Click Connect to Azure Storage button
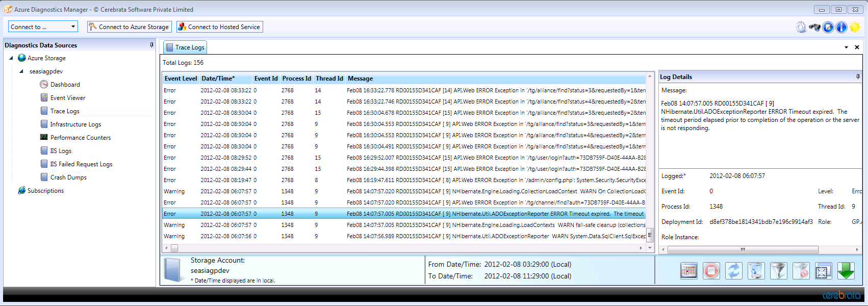868x306 pixels. pyautogui.click(x=129, y=27)
